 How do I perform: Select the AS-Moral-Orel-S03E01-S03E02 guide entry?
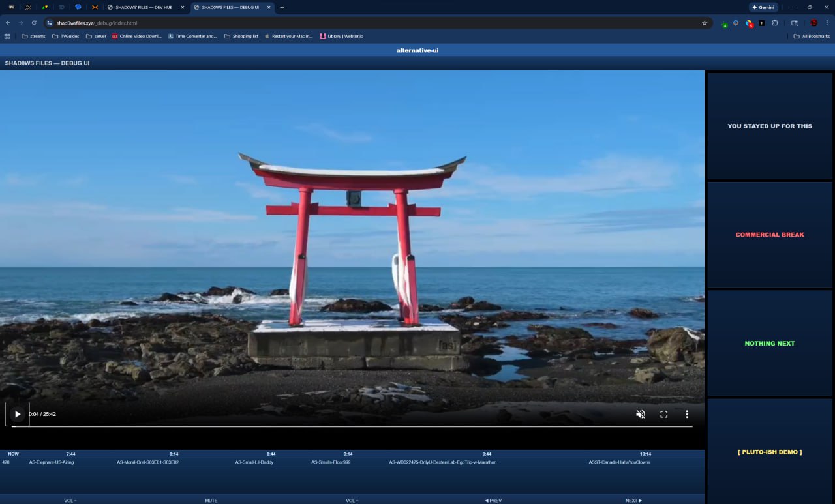click(147, 462)
